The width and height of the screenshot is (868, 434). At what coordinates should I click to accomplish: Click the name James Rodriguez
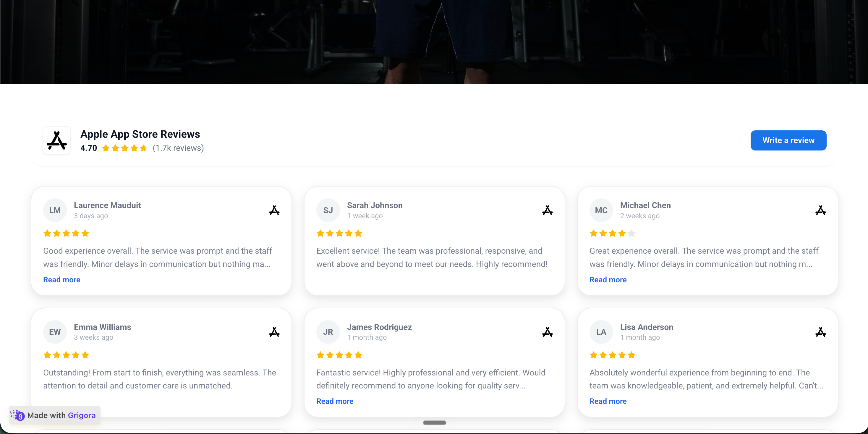point(379,327)
